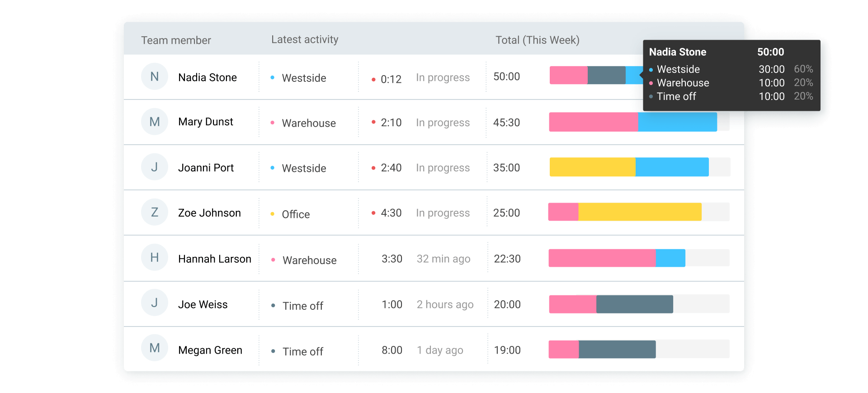Click the pink segment of Nadia Stone's bar
Screen dimensions: 868x393
[x=568, y=75]
